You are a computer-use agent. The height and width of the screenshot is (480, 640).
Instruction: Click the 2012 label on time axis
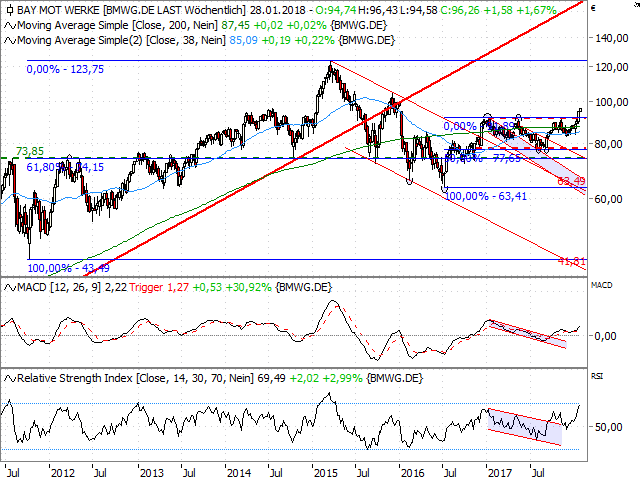[x=63, y=473]
